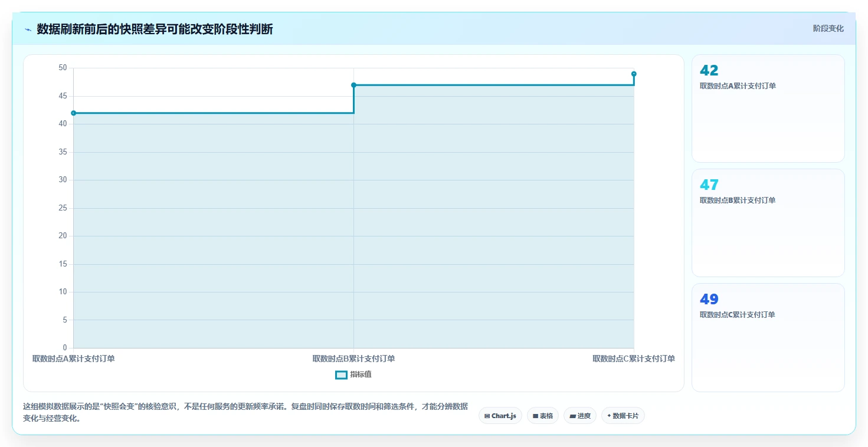Click card label 取数时点C累计支付订单
This screenshot has width=868, height=447.
click(738, 315)
